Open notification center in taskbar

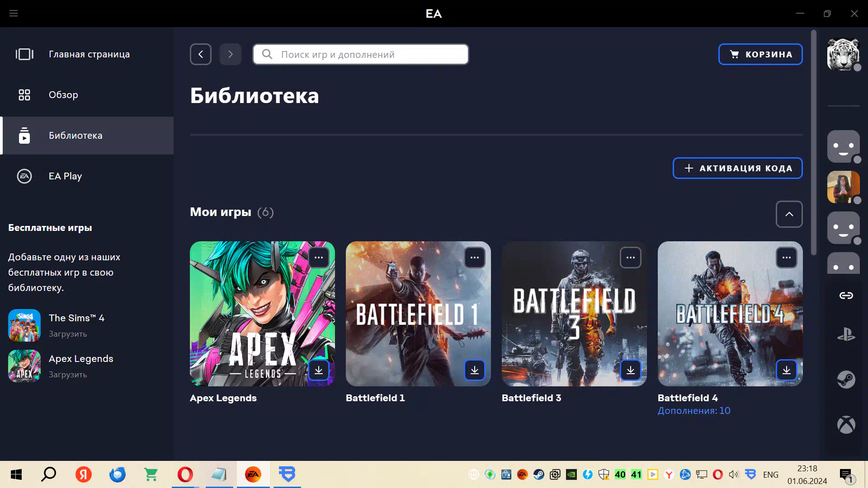[847, 474]
